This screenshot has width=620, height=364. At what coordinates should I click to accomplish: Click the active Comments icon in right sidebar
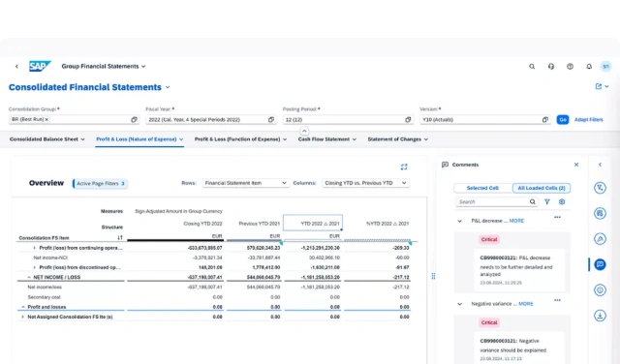600,264
